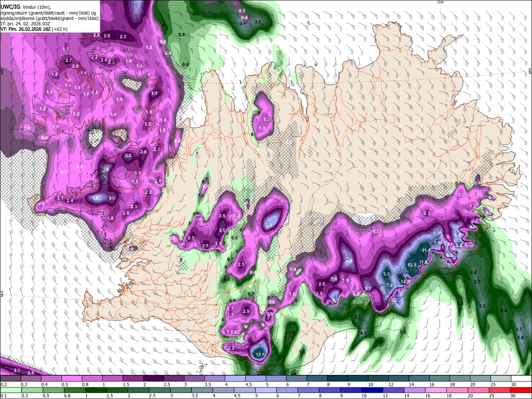Click the bottom-row swatch between 18 and 20
Image resolution: width=532 pixels, height=399 pixels.
point(458,390)
